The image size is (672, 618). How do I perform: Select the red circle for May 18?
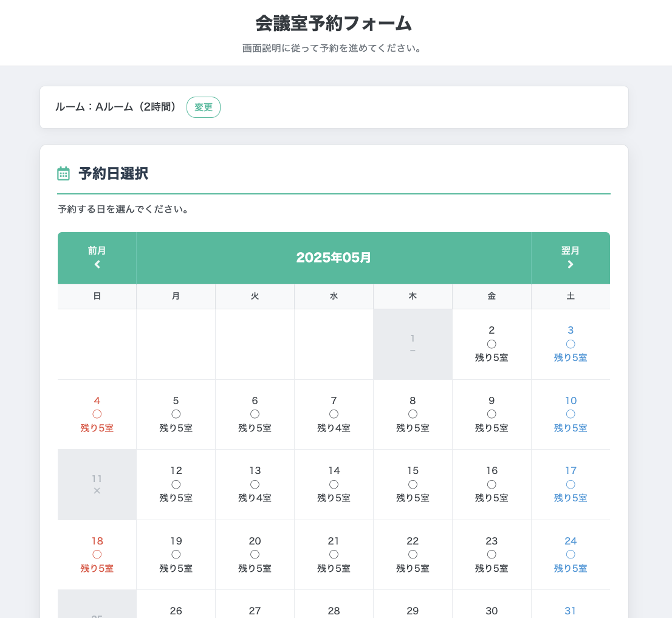[97, 555]
